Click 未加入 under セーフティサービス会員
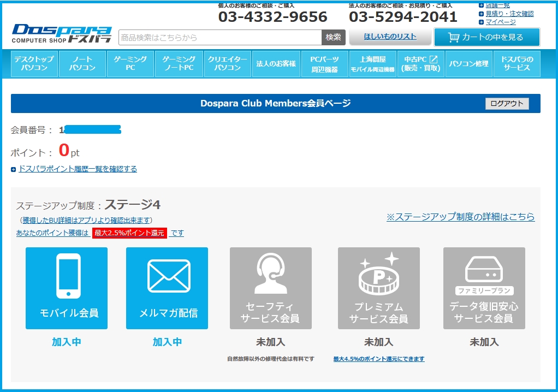 click(270, 342)
